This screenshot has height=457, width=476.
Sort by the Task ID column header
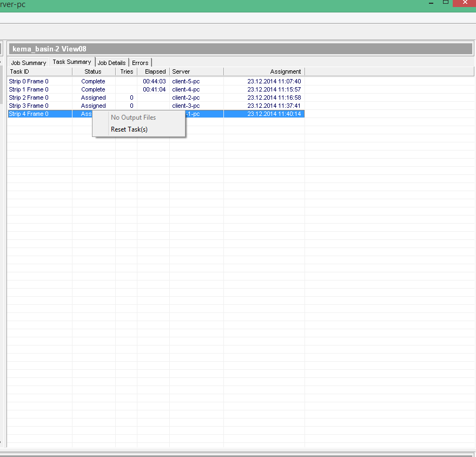(39, 71)
